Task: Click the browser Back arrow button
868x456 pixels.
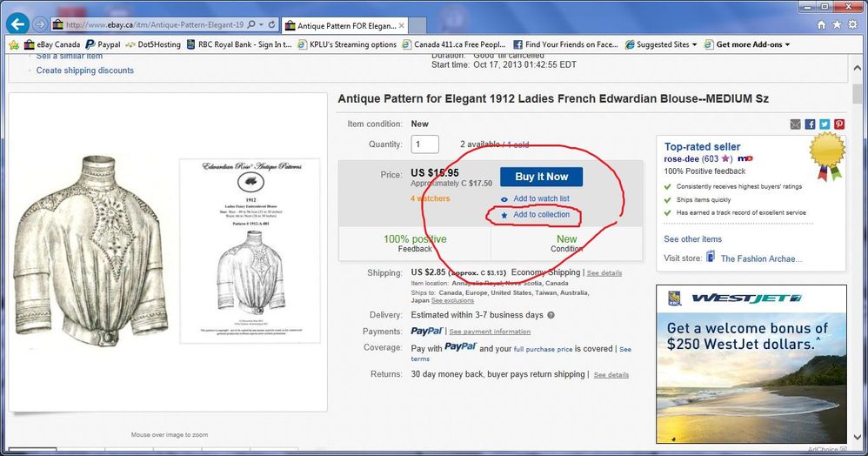Action: [16, 24]
